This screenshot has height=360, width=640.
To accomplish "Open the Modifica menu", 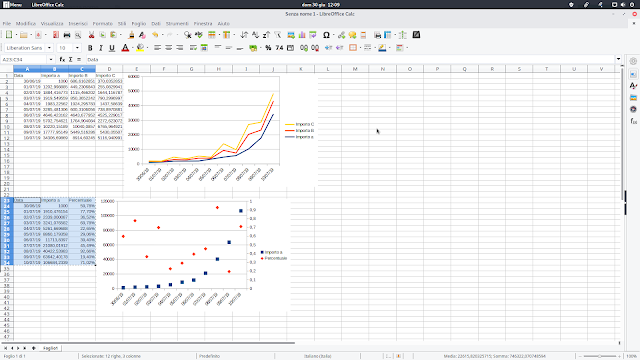I will point(26,24).
